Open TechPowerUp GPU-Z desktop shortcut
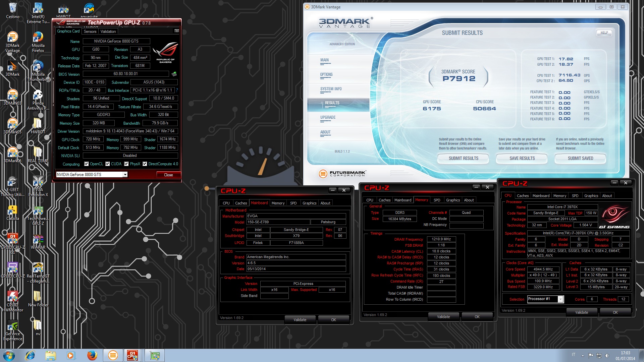 (x=38, y=215)
